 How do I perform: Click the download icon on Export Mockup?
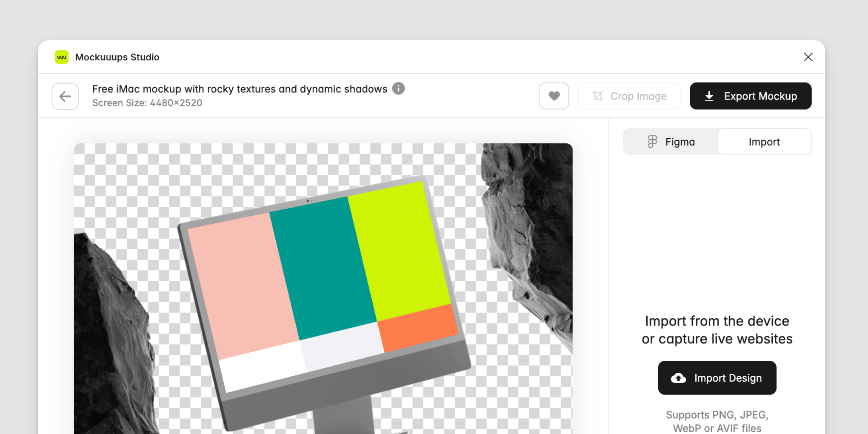709,96
